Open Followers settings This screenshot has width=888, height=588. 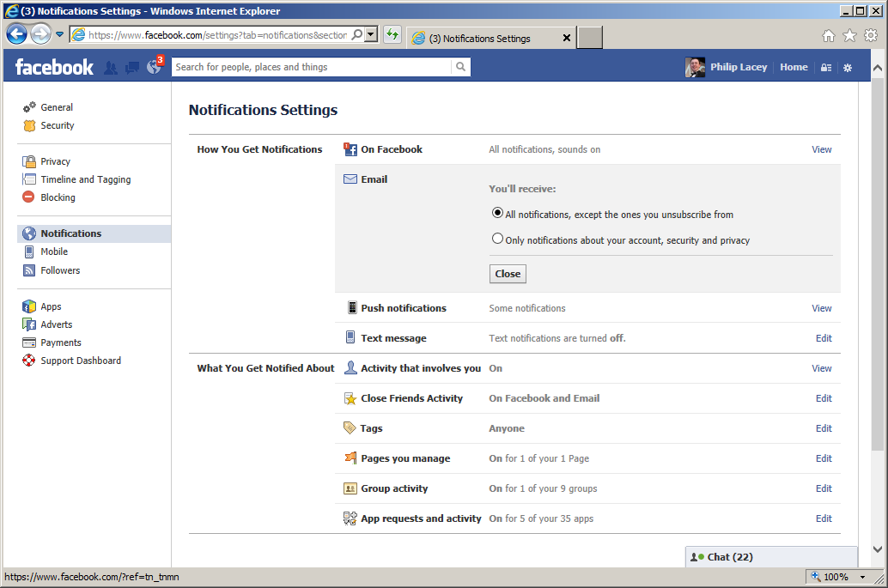pos(60,270)
